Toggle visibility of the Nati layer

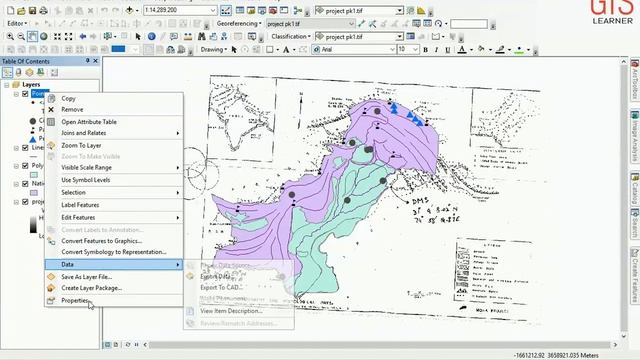25,184
